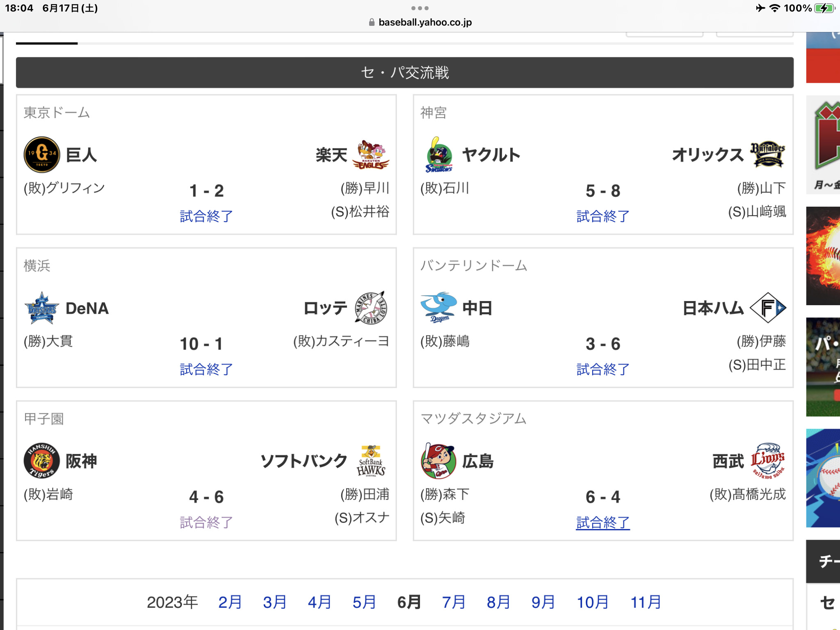Click the Hanshin Tigers logo
The image size is (840, 630).
(42, 461)
